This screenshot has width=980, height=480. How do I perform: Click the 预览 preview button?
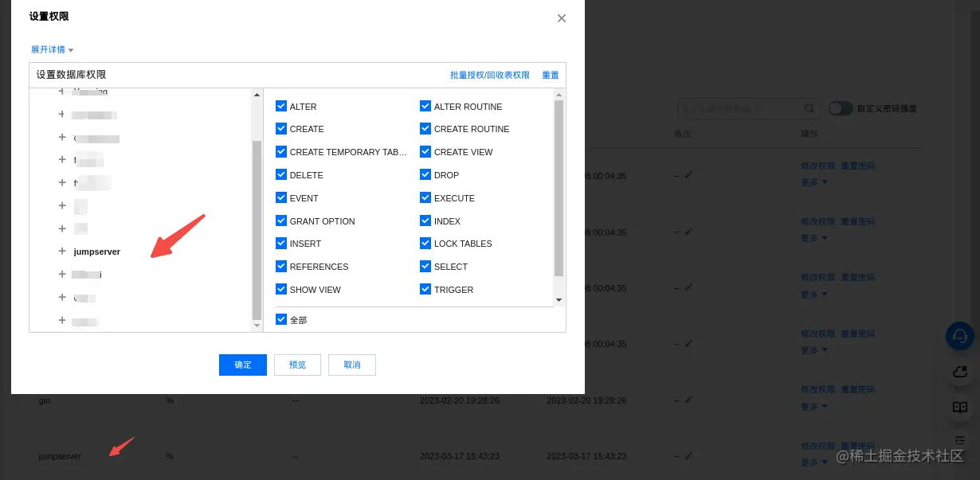pos(297,365)
